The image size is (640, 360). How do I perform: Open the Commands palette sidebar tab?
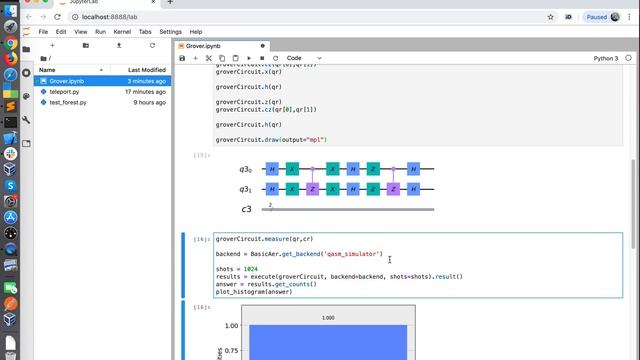pos(27,96)
